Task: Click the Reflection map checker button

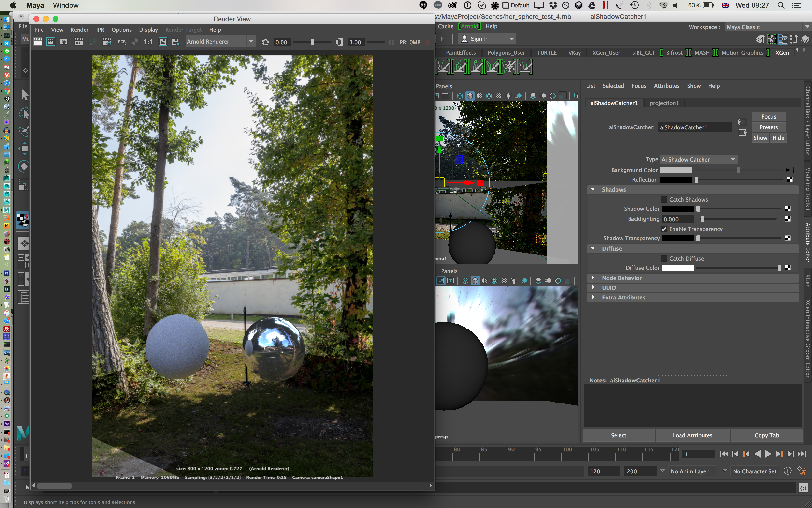Action: point(790,180)
